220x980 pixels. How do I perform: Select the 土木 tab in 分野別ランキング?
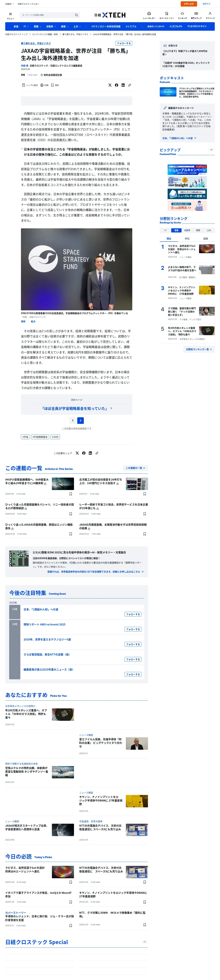pos(209,230)
